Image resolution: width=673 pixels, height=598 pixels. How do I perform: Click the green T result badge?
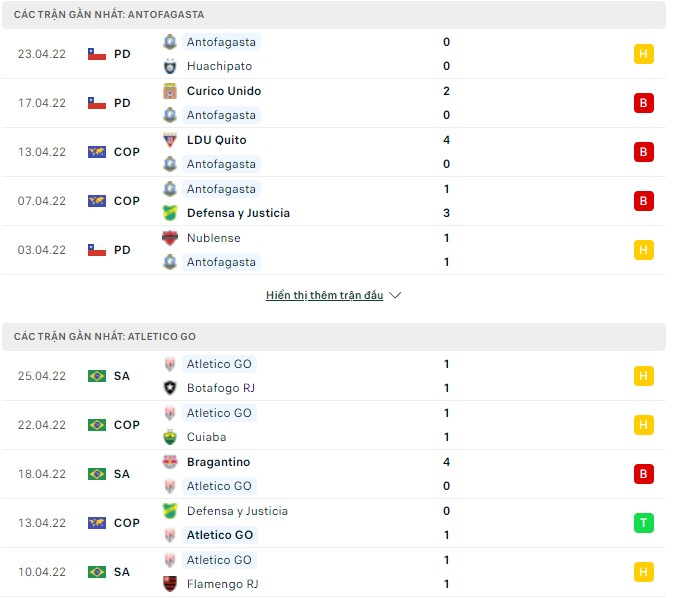(644, 523)
